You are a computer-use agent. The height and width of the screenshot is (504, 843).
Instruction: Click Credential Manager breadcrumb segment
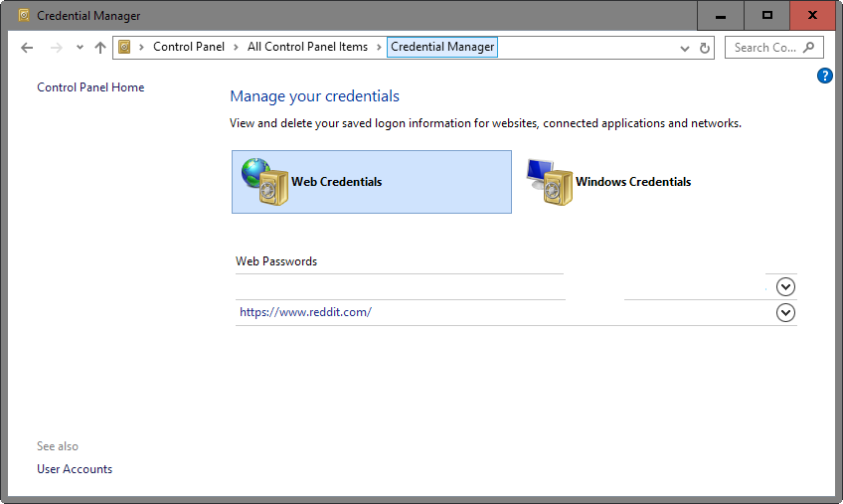point(442,47)
